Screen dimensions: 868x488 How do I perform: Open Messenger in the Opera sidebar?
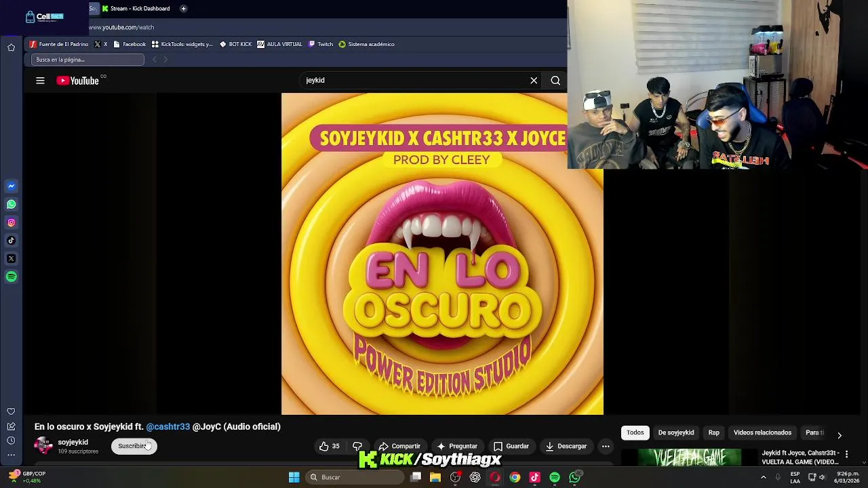[11, 186]
